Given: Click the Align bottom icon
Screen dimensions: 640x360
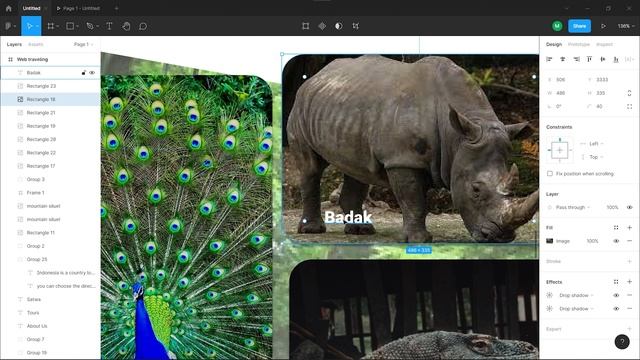Looking at the screenshot, I should pyautogui.click(x=616, y=60).
